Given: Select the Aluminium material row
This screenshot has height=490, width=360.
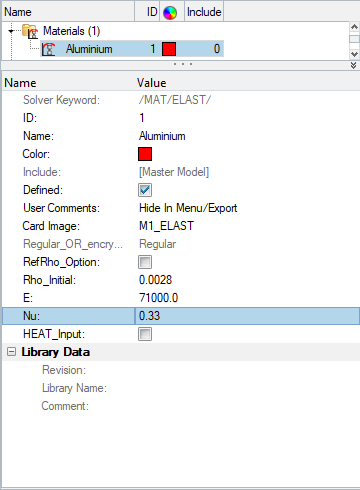Looking at the screenshot, I should (132, 49).
